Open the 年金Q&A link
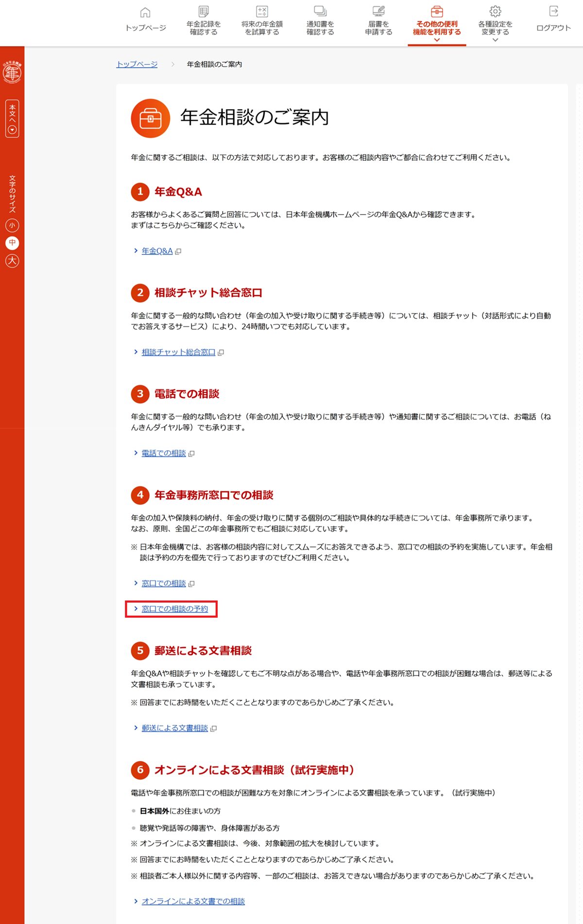583x924 pixels. (x=157, y=251)
